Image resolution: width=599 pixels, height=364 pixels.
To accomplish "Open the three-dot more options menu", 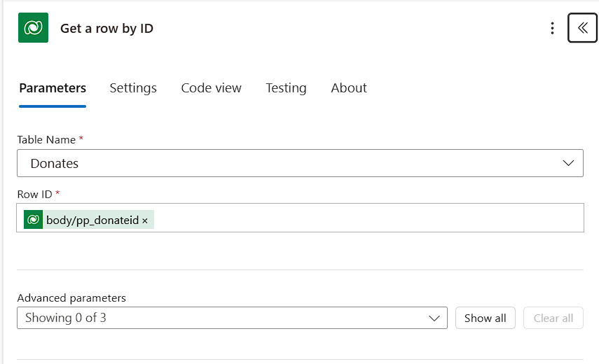I will point(552,28).
